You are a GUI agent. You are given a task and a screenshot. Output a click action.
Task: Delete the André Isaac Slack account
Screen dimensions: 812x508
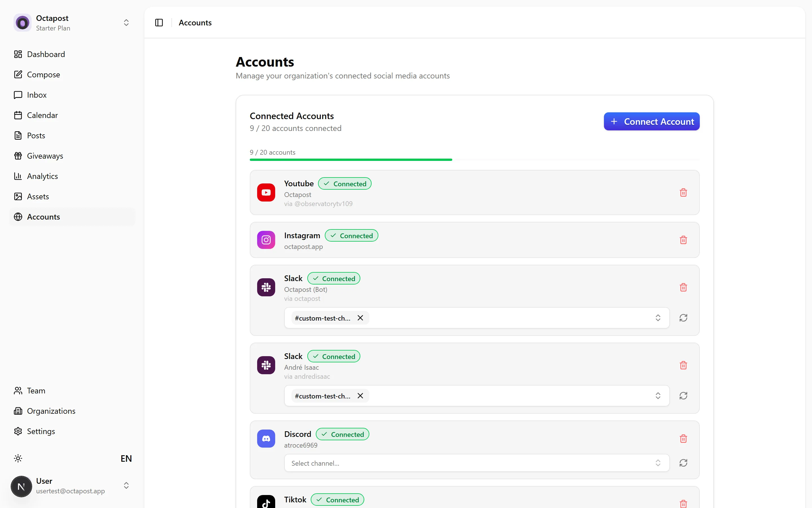coord(683,365)
